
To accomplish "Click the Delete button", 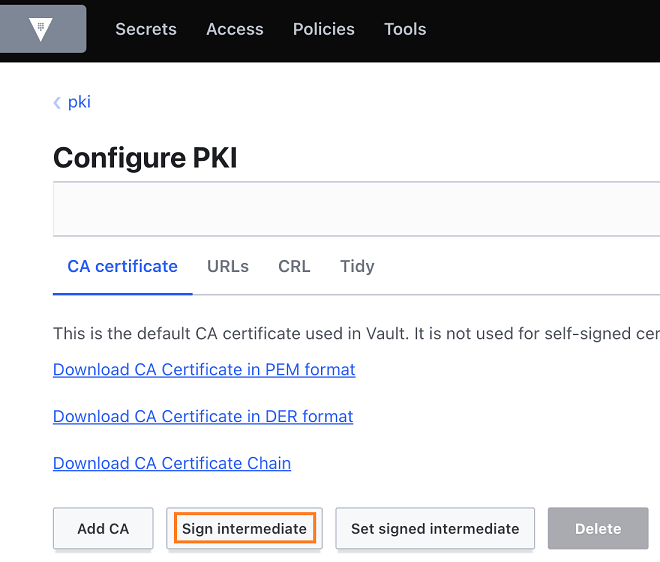I will (598, 528).
